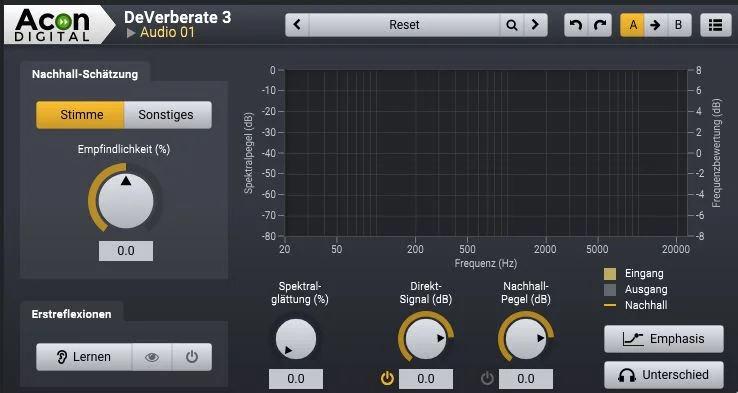Screen dimensions: 738x393
Task: Open the Emphasis filter button
Action: pyautogui.click(x=664, y=339)
